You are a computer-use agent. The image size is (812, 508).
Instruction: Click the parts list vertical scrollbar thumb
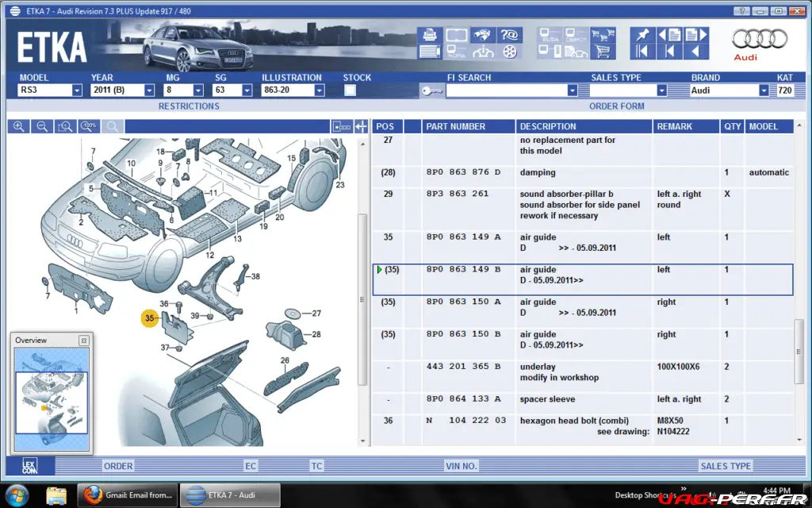coord(799,352)
